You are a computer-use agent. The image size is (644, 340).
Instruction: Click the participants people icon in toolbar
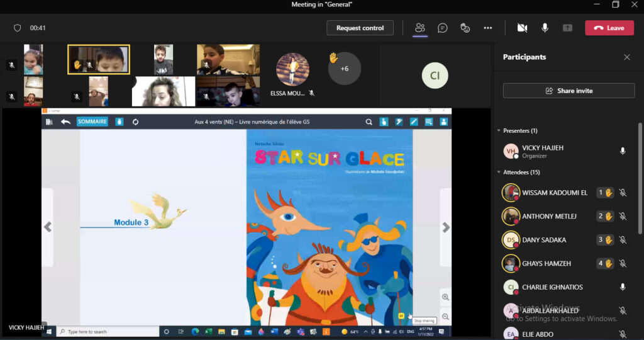point(420,28)
